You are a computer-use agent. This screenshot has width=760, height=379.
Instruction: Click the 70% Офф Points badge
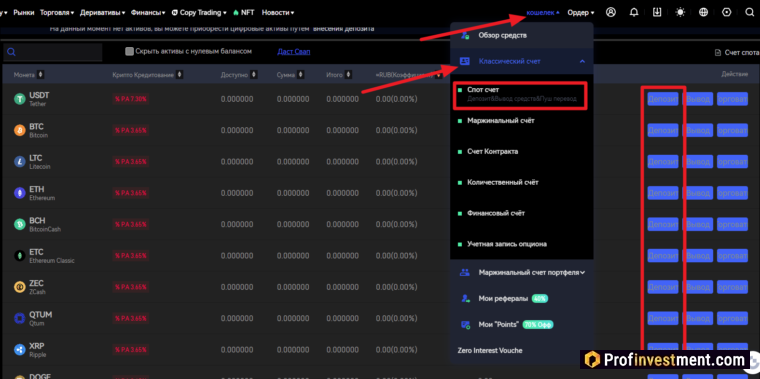point(538,324)
